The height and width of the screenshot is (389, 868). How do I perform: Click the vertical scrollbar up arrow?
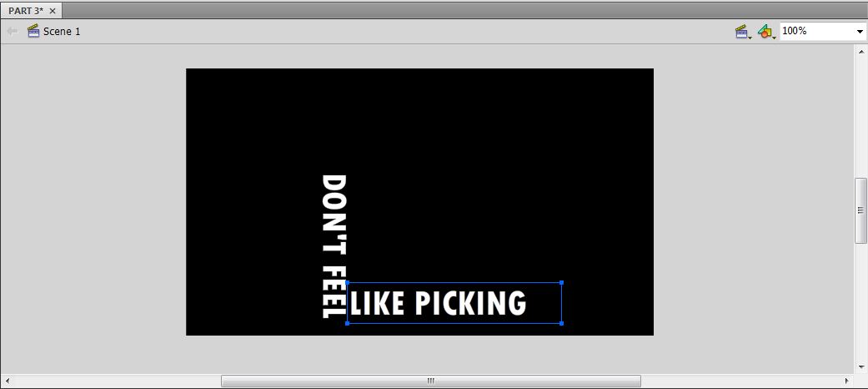tap(860, 52)
